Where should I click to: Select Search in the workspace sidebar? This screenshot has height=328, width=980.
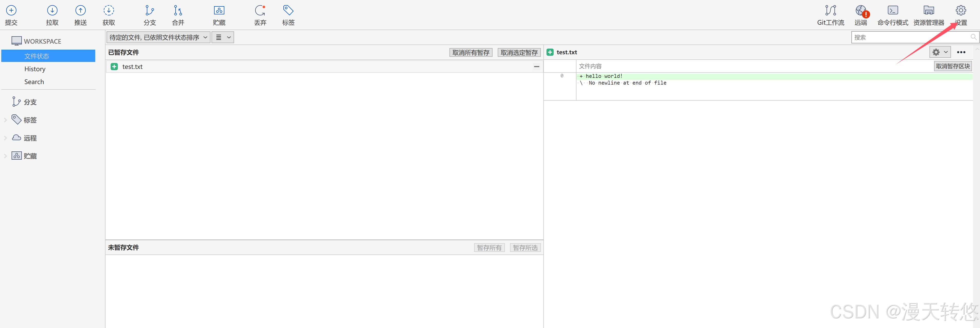pos(34,82)
